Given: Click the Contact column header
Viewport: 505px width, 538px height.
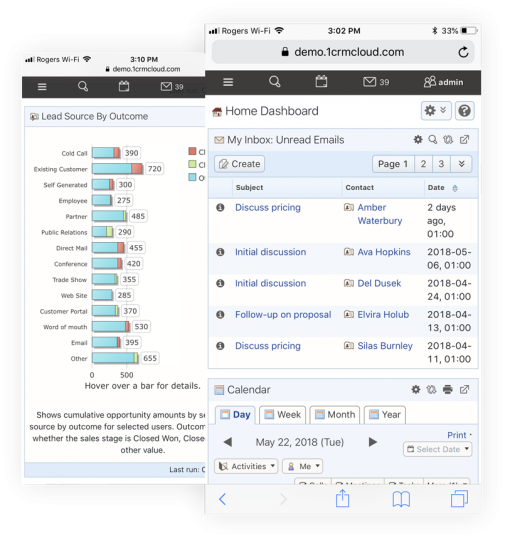Looking at the screenshot, I should pyautogui.click(x=360, y=188).
